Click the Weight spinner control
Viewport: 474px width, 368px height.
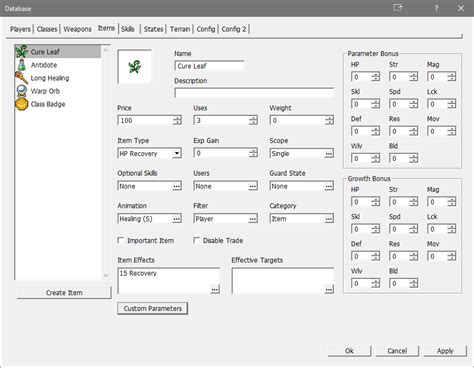point(329,120)
